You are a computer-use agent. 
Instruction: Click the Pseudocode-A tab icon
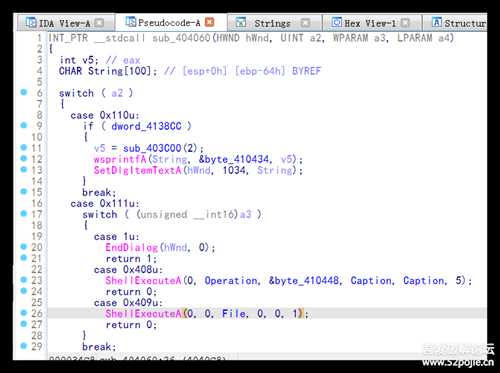coord(131,22)
